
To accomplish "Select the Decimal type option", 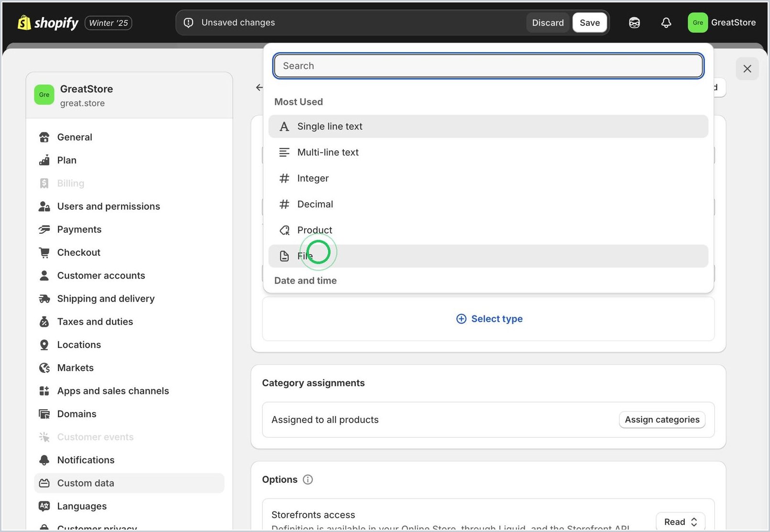I will [488, 204].
